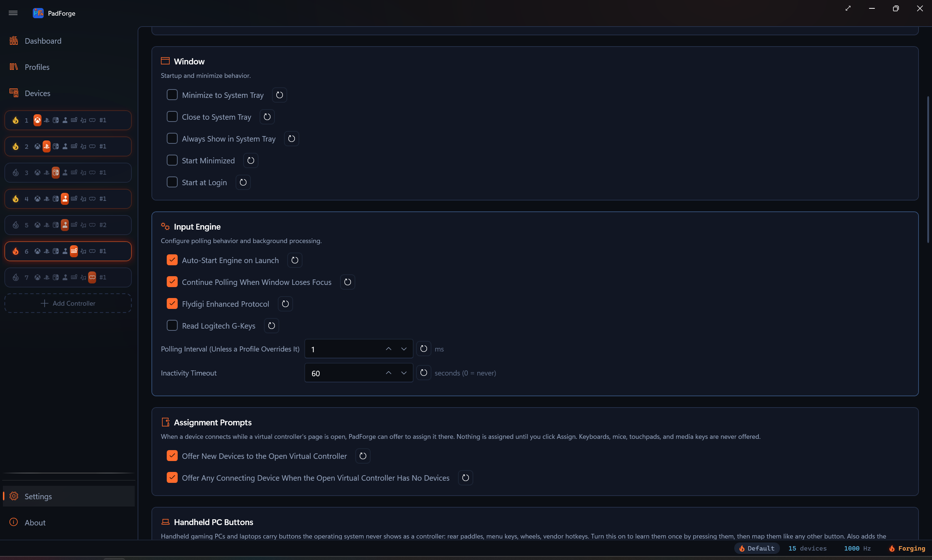Reset the Polling Interval value
Image resolution: width=932 pixels, height=560 pixels.
coord(423,349)
